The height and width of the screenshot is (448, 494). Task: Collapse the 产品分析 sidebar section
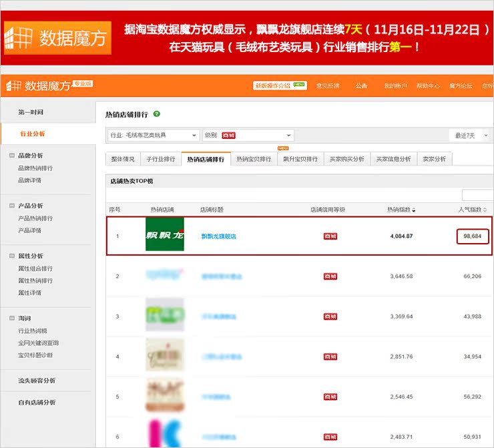(12, 206)
